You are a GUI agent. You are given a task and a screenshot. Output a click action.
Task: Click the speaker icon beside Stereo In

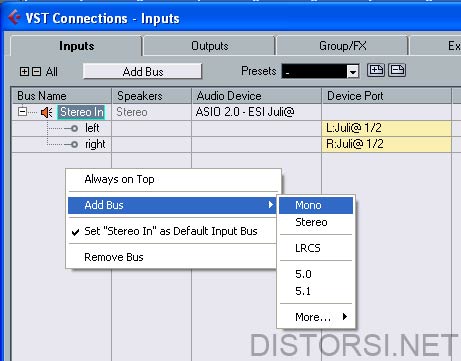click(46, 112)
